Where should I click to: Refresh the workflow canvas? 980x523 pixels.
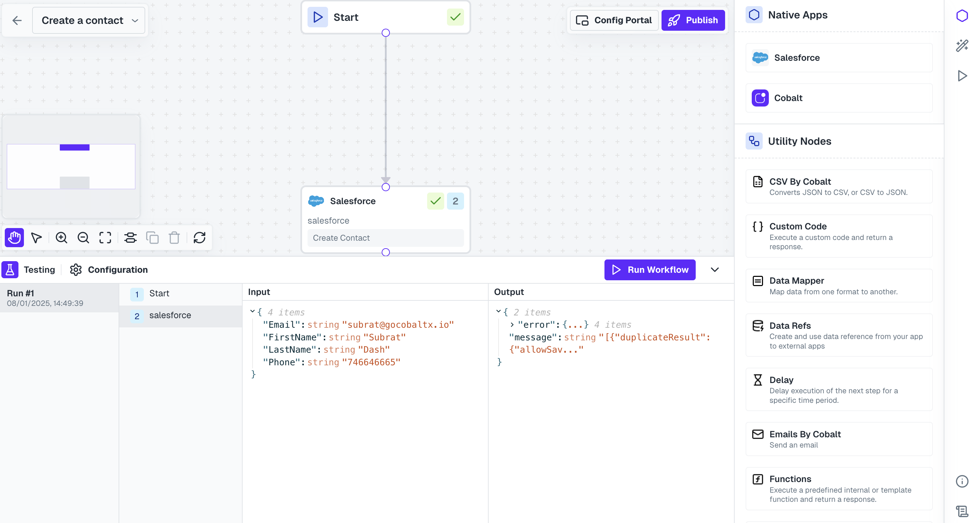(x=200, y=238)
